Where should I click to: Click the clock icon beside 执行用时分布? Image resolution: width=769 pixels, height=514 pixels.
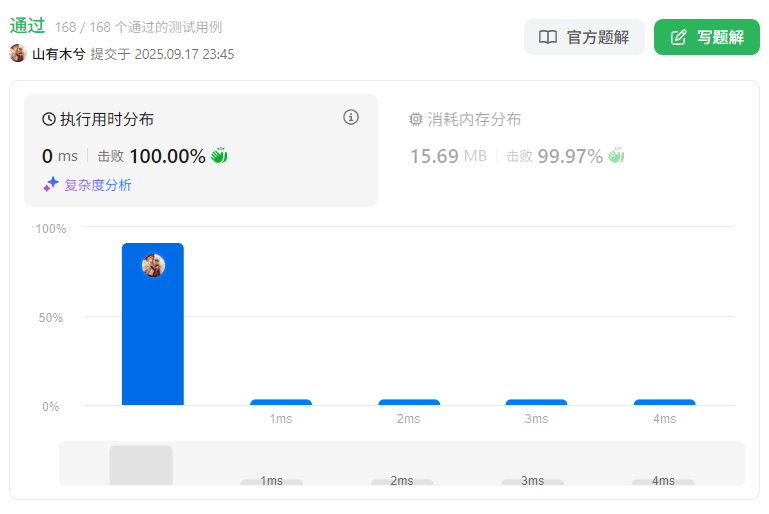tap(49, 119)
